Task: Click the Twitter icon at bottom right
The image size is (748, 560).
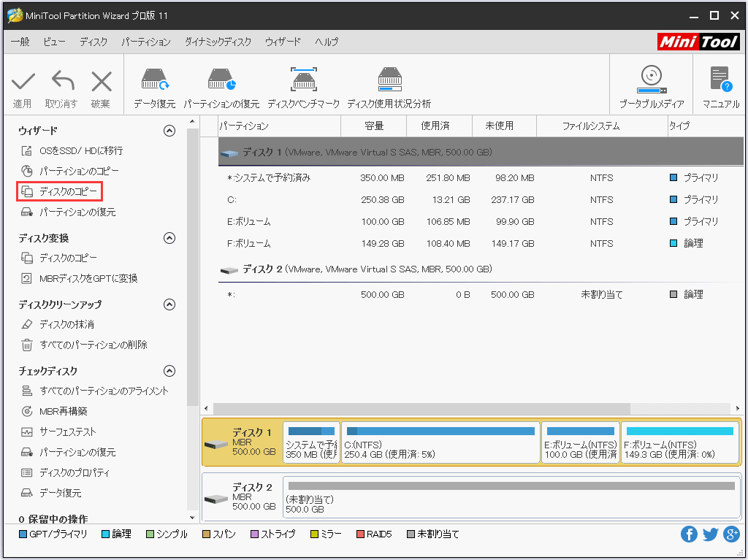Action: [710, 534]
